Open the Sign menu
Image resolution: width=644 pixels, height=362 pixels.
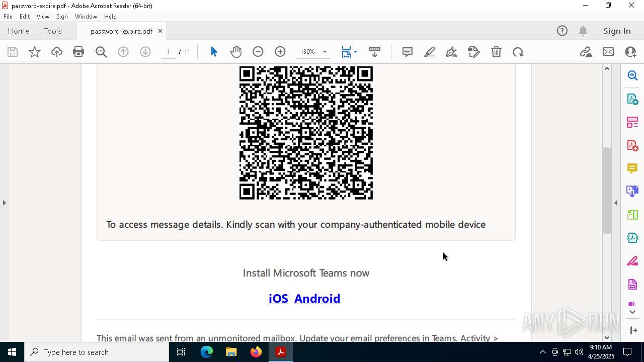62,17
